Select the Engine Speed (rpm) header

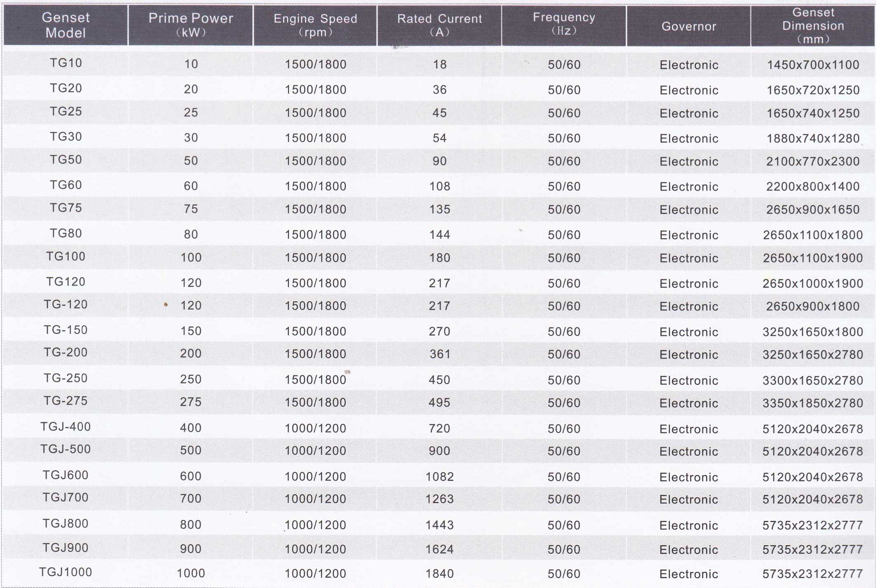click(315, 25)
